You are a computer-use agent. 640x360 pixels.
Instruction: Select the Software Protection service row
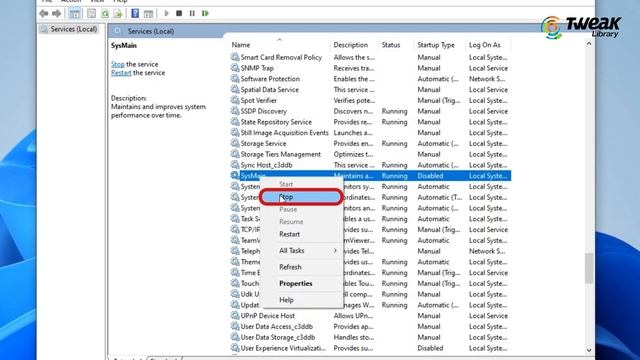tap(370, 79)
